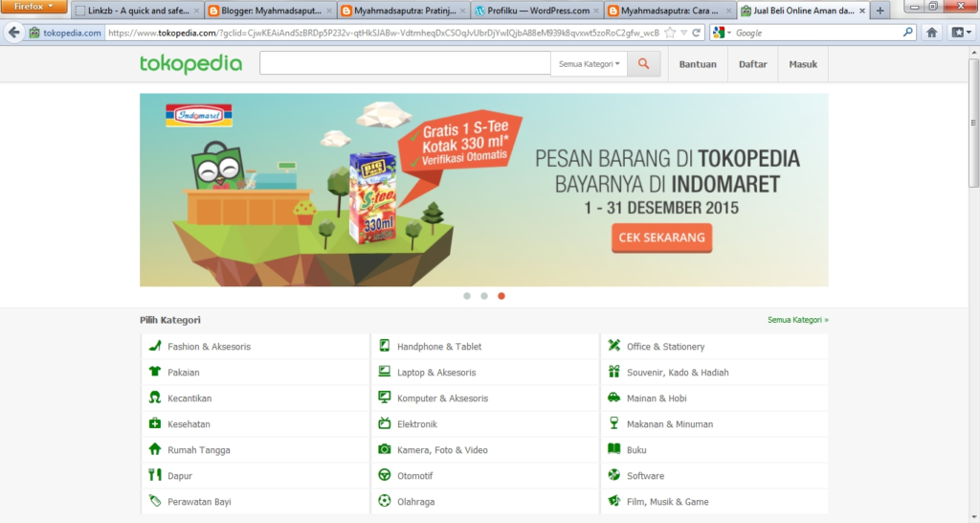Bookmark this page with the star icon
The image size is (980, 523).
(x=670, y=33)
